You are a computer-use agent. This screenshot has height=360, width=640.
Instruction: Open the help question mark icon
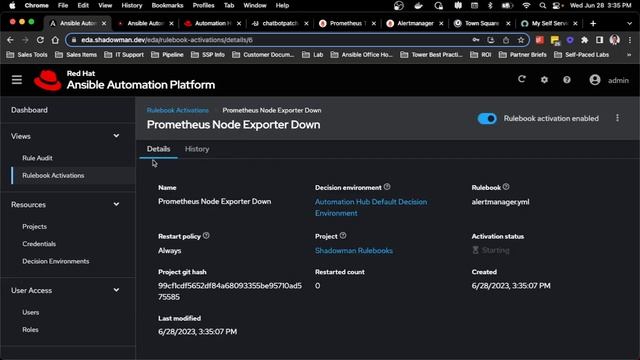tap(567, 80)
